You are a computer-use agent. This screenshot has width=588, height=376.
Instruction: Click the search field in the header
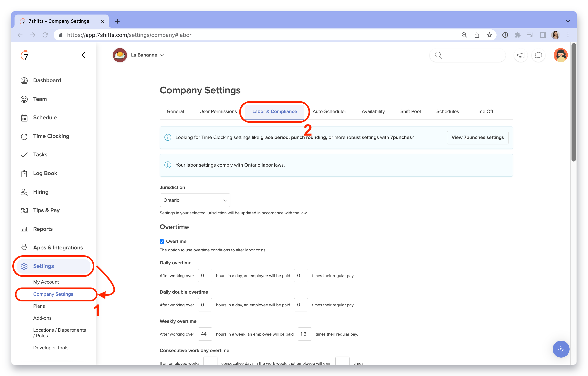(x=467, y=55)
